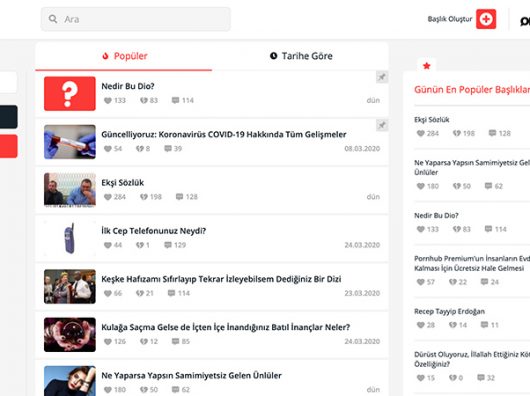
Task: Open the Güncelliyoruz: Koronavirüs COVID-19 post title
Action: (x=224, y=134)
